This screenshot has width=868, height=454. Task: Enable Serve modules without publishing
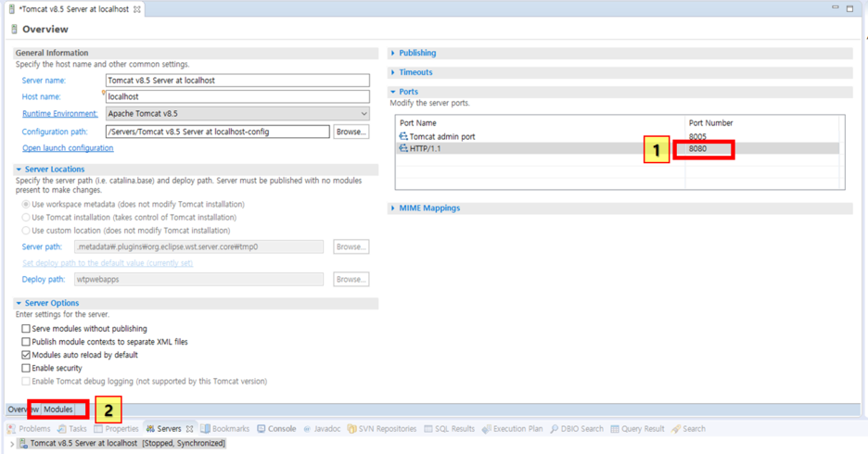[x=26, y=329]
